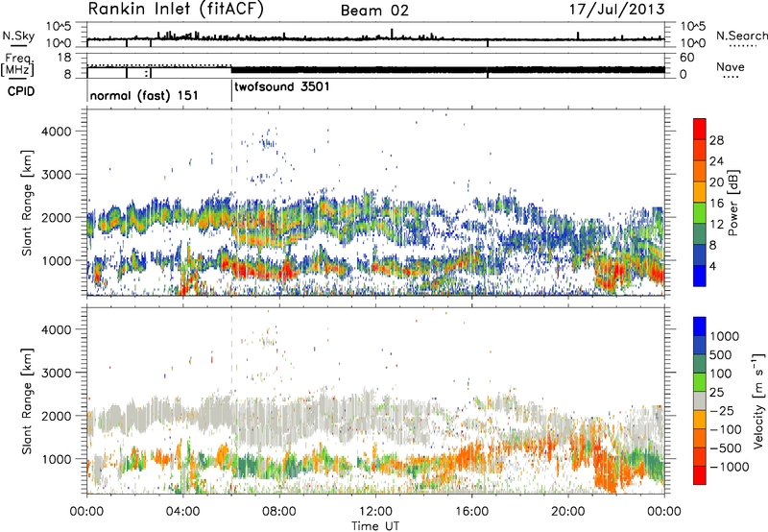The image size is (768, 532).
Task: Click the 'Freq. [MHz]' axis label
Action: click(x=17, y=65)
